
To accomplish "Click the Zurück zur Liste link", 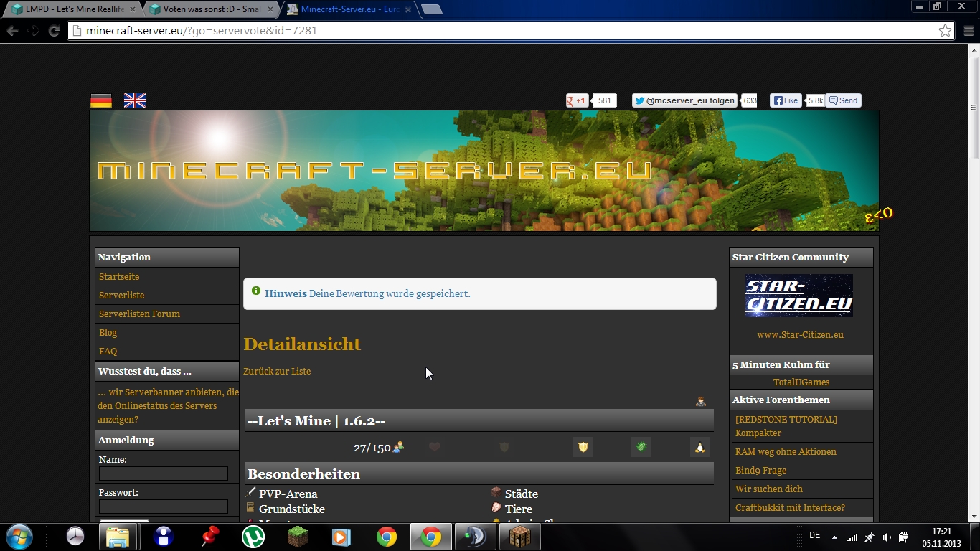I will point(277,371).
